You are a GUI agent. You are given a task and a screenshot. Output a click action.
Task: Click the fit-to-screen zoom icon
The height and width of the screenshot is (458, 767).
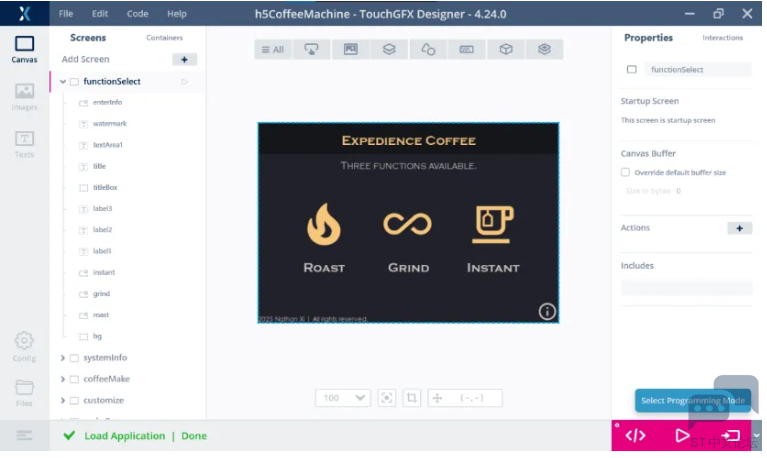pos(386,398)
